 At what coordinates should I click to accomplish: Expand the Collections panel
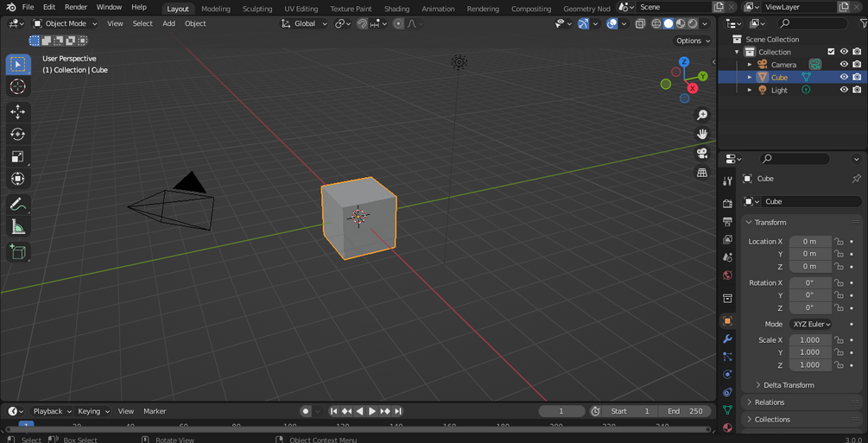(x=771, y=419)
